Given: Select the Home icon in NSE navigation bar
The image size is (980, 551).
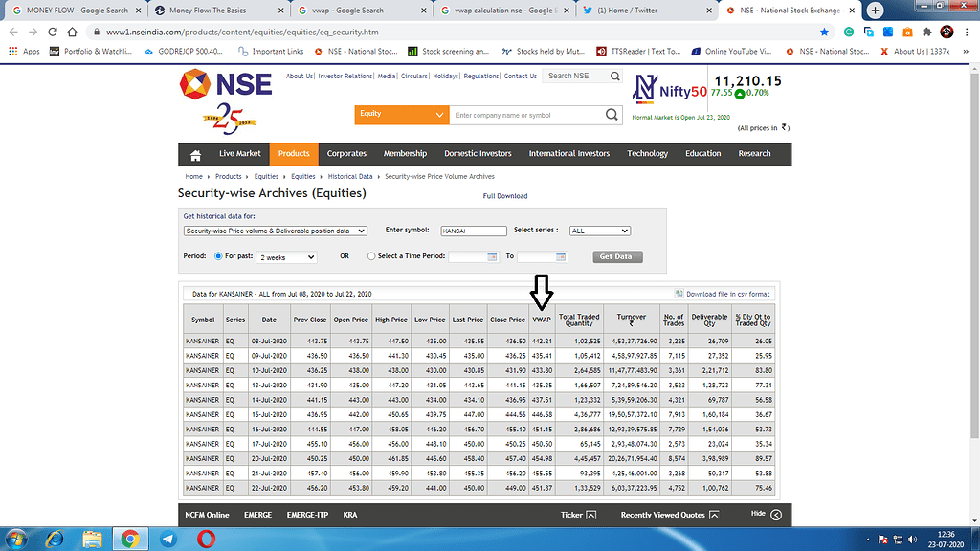Looking at the screenshot, I should [193, 153].
